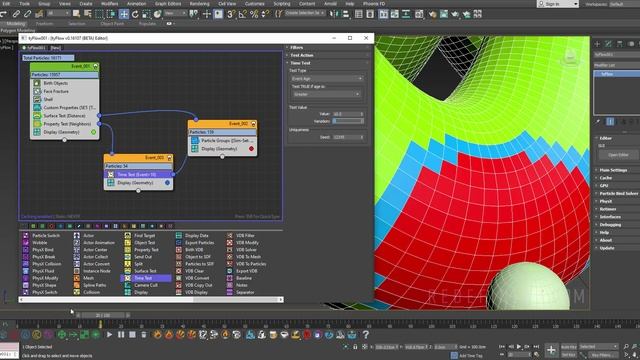This screenshot has width=640, height=360.
Task: Choose the Birth VDB operator
Action: (189, 250)
